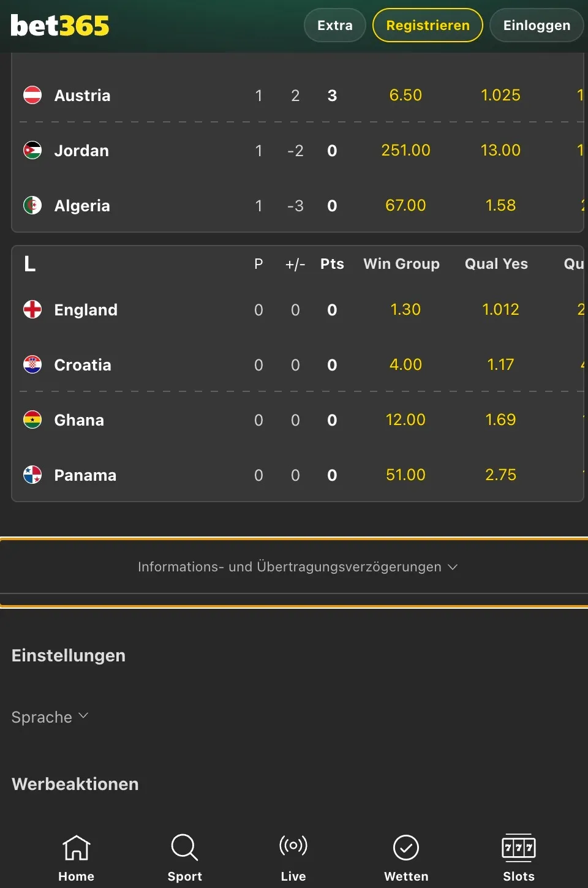Image resolution: width=588 pixels, height=888 pixels.
Task: Open the Extra menu item
Action: click(x=335, y=25)
